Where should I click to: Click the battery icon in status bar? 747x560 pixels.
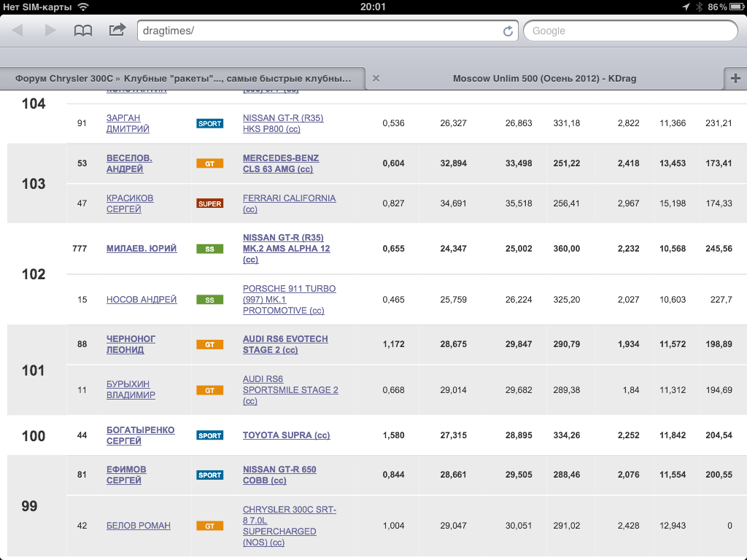(737, 7)
